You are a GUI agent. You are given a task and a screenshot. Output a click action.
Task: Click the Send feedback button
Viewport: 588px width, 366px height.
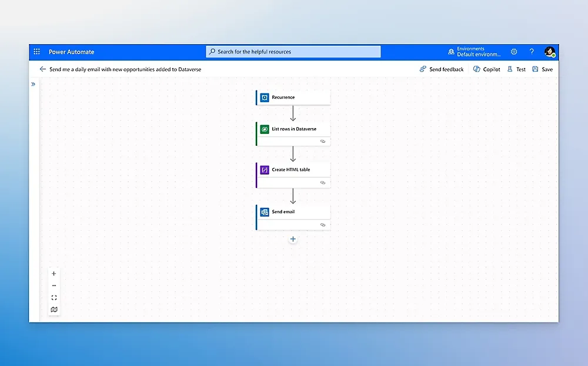point(442,69)
